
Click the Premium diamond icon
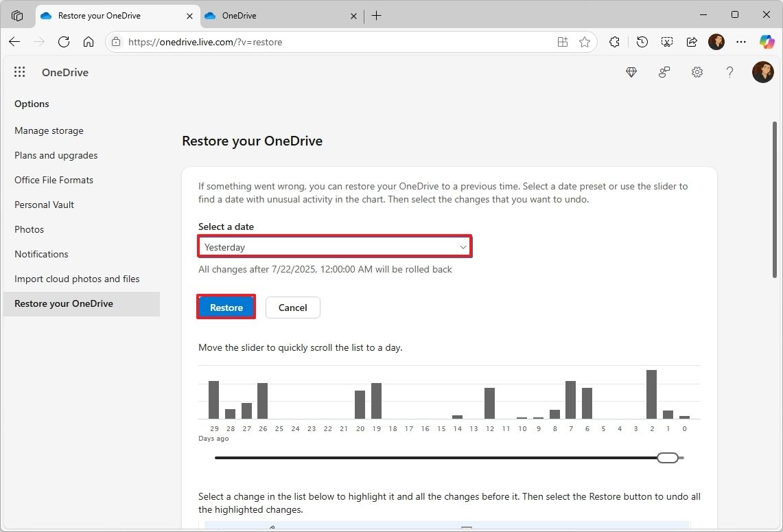click(631, 72)
